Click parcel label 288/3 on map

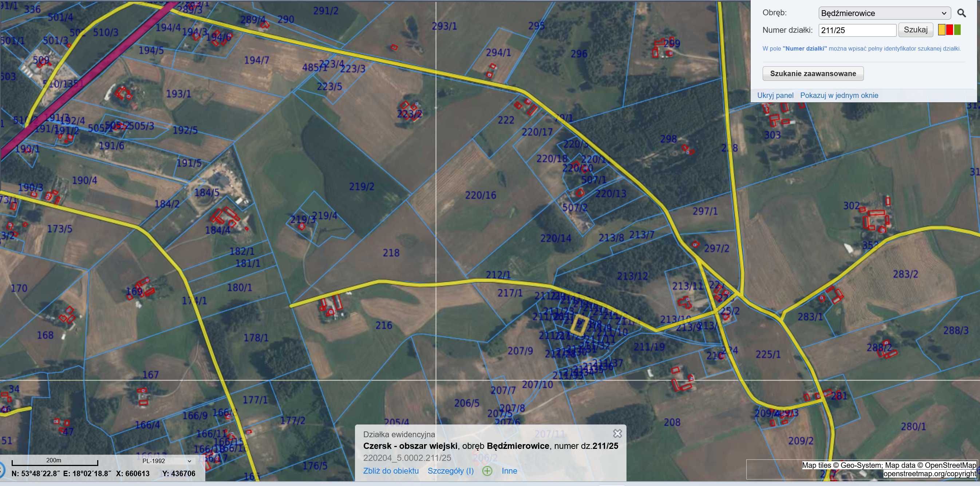[956, 330]
